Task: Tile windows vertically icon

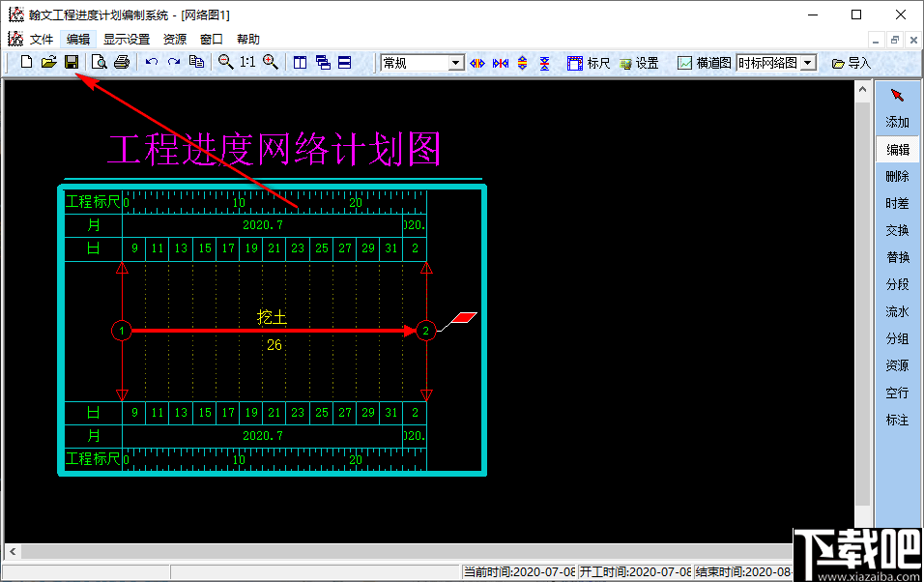Action: coord(300,63)
